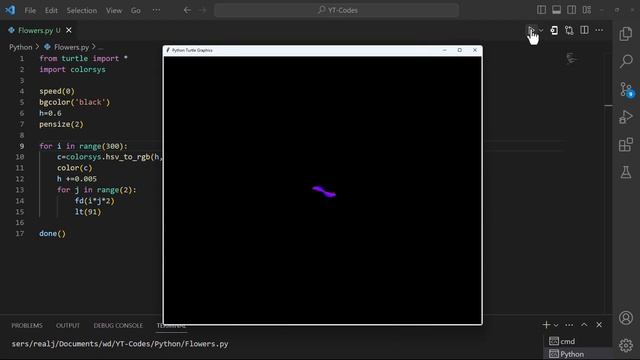Open the Extensions view
640x360 pixels.
(x=626, y=144)
